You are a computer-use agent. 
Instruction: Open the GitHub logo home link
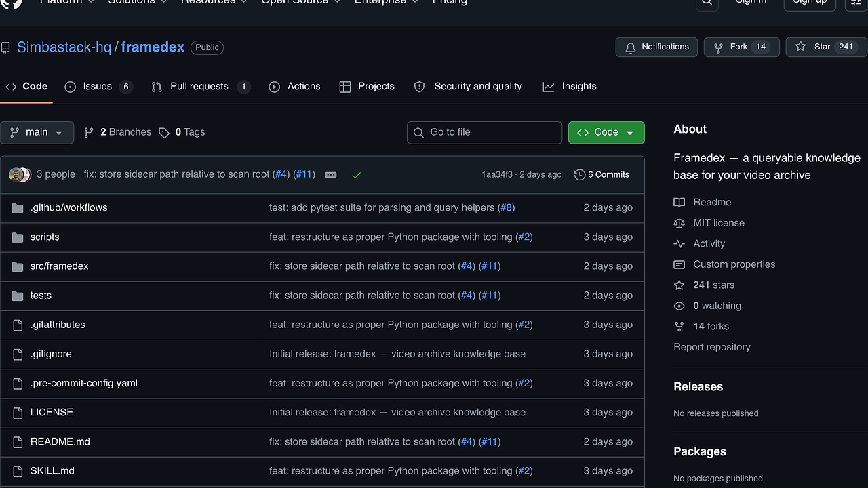click(x=12, y=3)
